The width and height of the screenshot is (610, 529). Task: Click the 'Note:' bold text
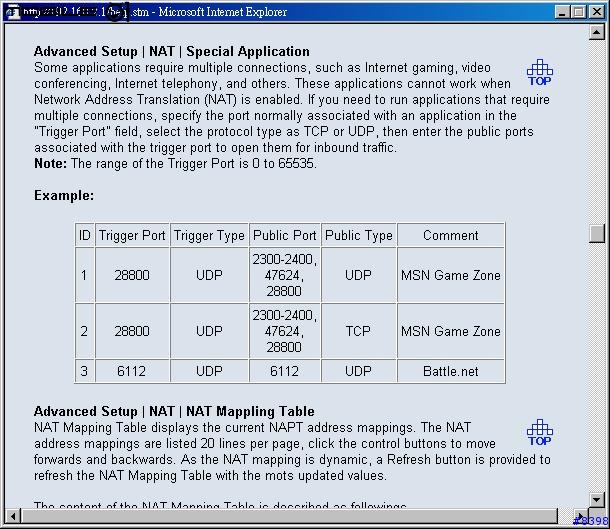[51, 163]
